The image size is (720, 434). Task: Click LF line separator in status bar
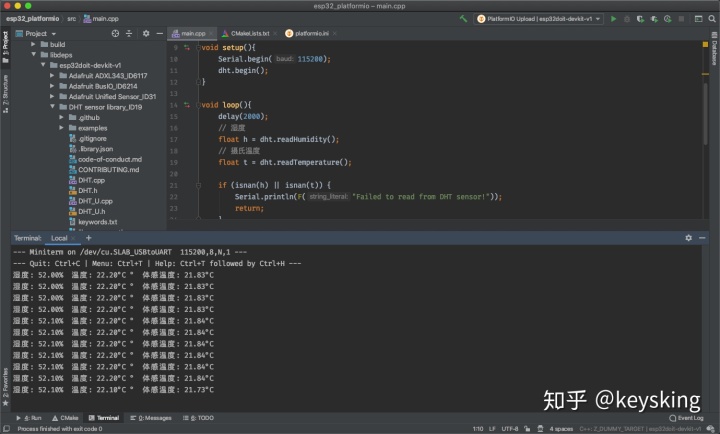[492, 428]
